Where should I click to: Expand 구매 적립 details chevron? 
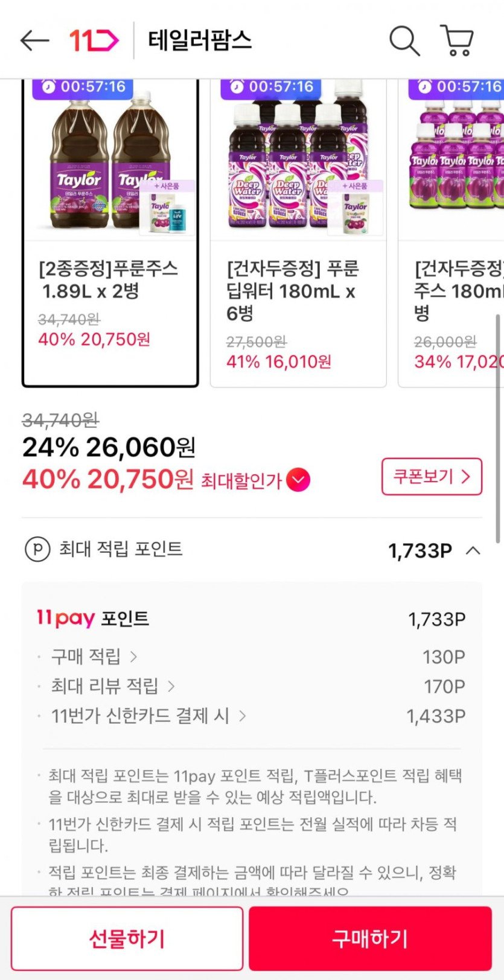133,657
